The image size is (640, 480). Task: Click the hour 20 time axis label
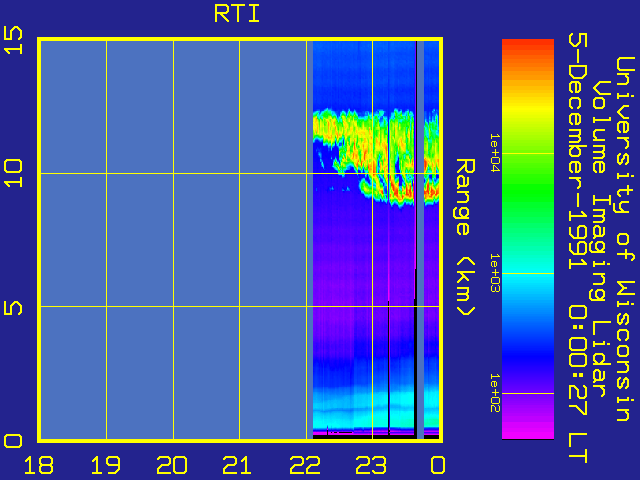tap(172, 465)
